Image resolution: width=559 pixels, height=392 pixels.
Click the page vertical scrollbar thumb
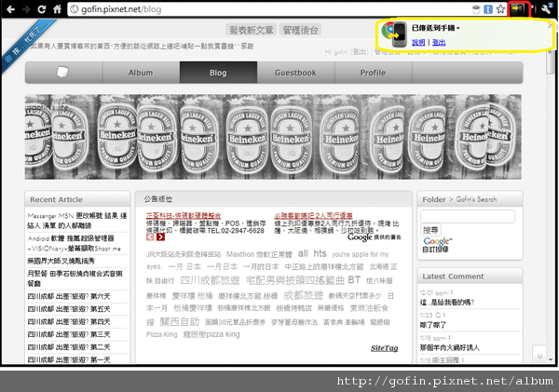click(551, 61)
